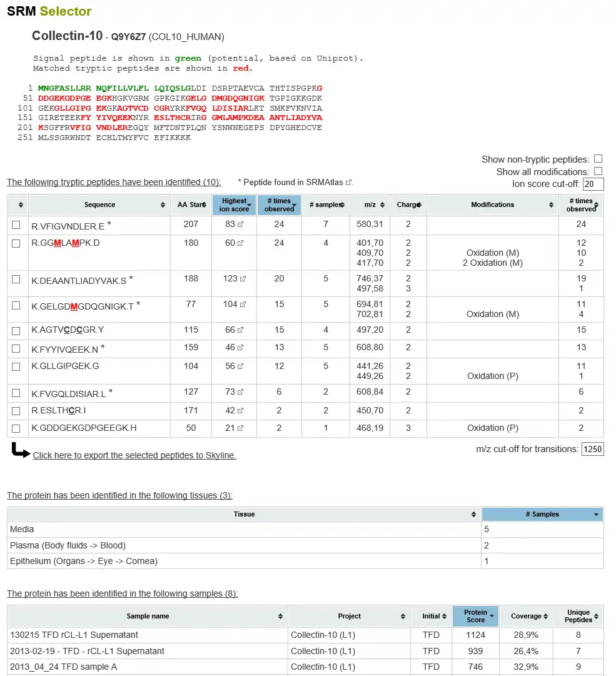Image resolution: width=616 pixels, height=676 pixels.
Task: Click the identified samples (8) heading
Action: point(123,594)
